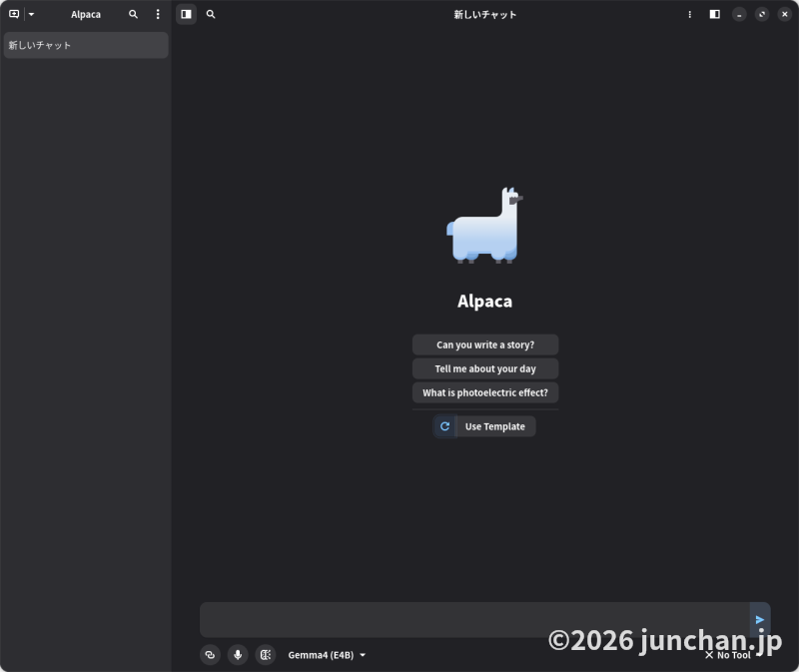Open the sidebar search icon
The height and width of the screenshot is (672, 799).
click(x=133, y=14)
